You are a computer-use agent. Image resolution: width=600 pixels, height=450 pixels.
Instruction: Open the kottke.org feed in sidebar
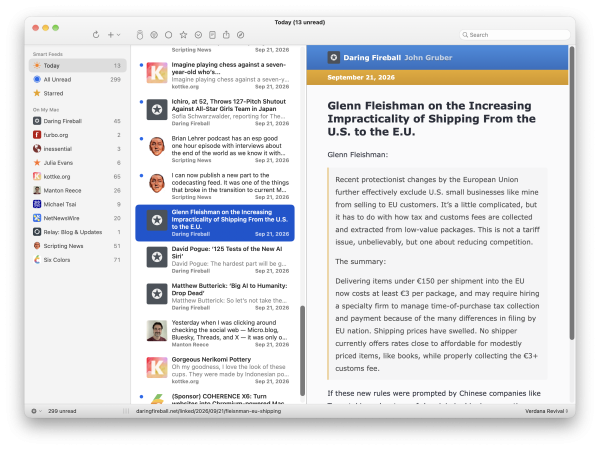coord(78,176)
